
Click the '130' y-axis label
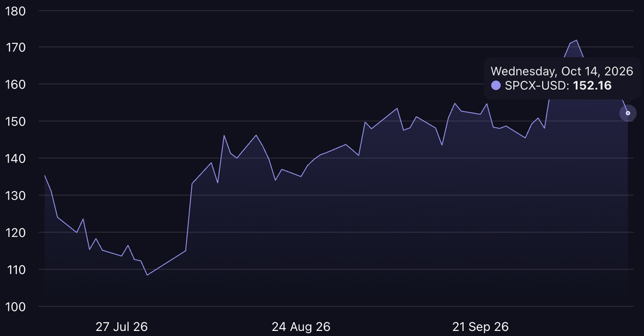click(x=16, y=196)
